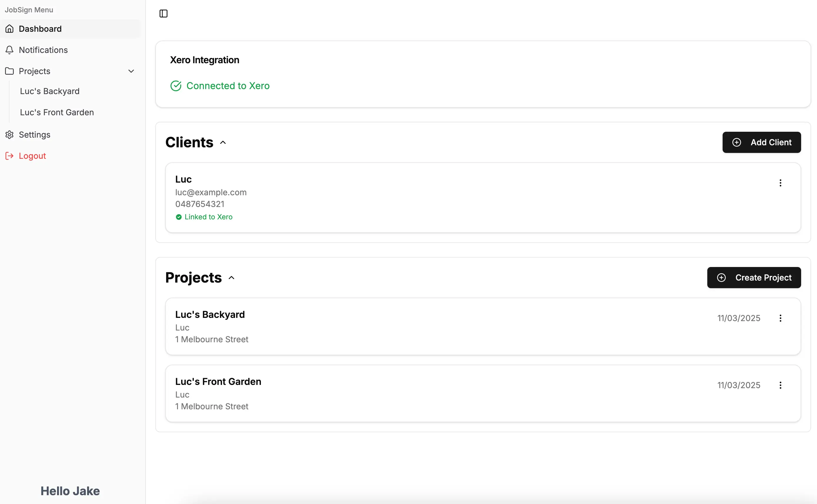Open three-dot menu for Luc's Backyard project
This screenshot has width=817, height=504.
780,318
